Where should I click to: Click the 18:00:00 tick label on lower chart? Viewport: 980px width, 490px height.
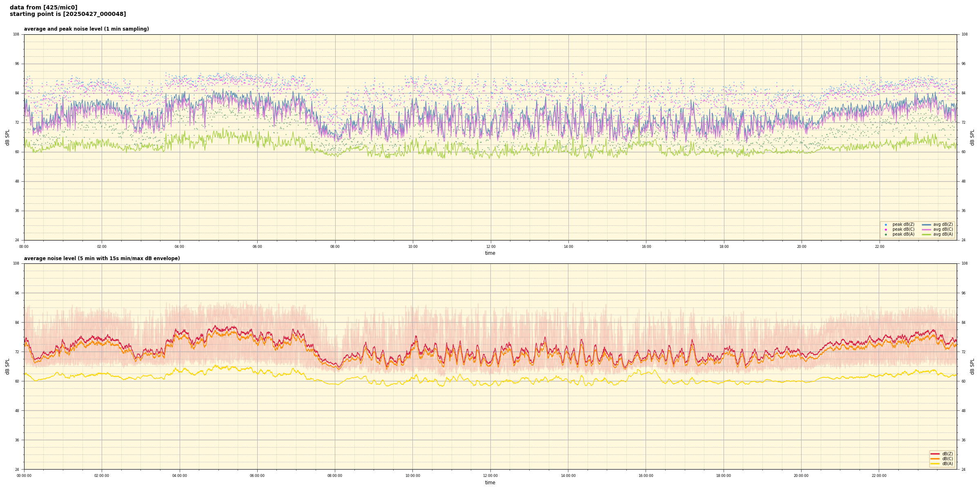pos(723,476)
